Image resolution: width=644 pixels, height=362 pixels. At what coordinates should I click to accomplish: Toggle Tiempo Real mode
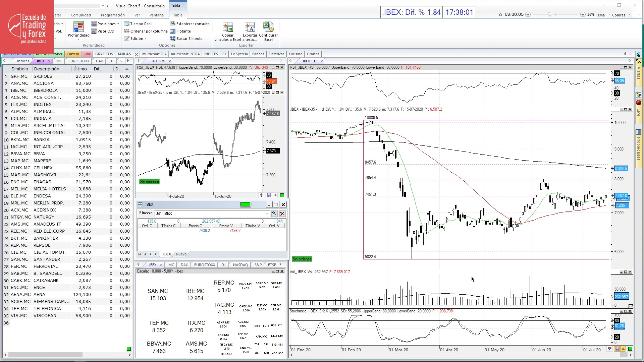pyautogui.click(x=138, y=24)
